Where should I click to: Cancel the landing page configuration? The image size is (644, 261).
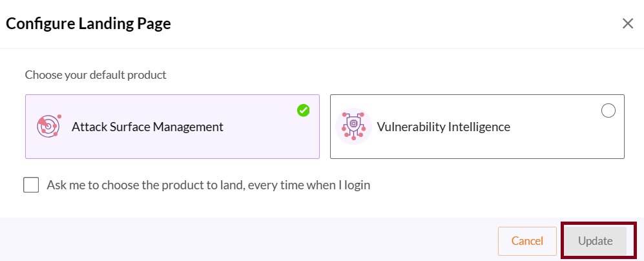(x=527, y=241)
